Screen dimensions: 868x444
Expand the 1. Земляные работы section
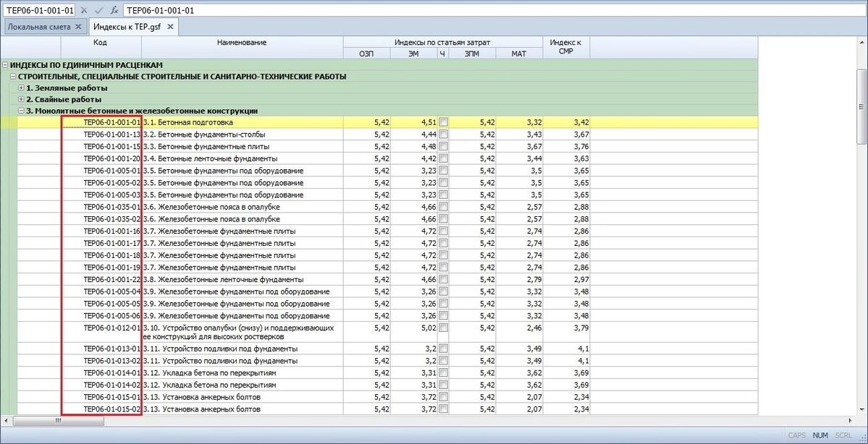pyautogui.click(x=21, y=87)
